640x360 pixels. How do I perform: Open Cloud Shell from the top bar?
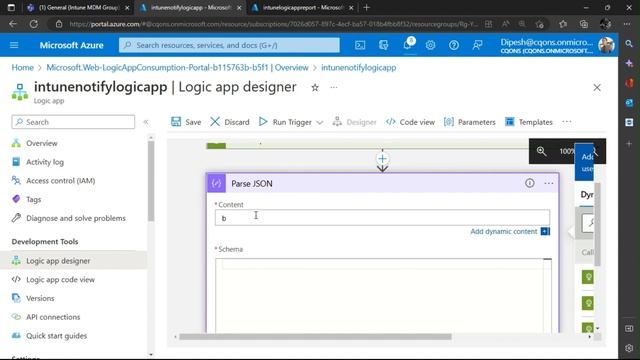pos(360,45)
